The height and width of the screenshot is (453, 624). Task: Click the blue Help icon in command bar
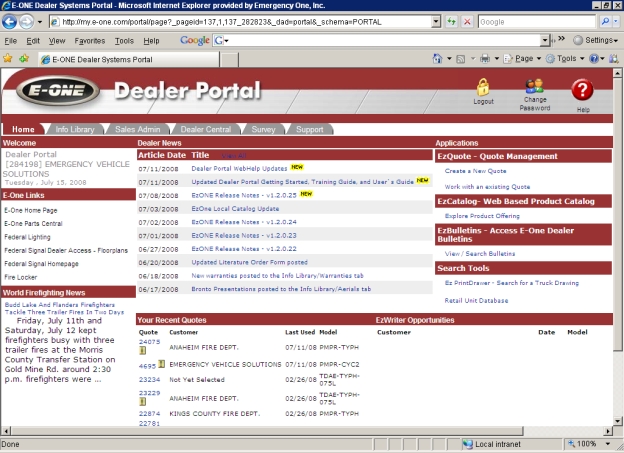(x=593, y=59)
